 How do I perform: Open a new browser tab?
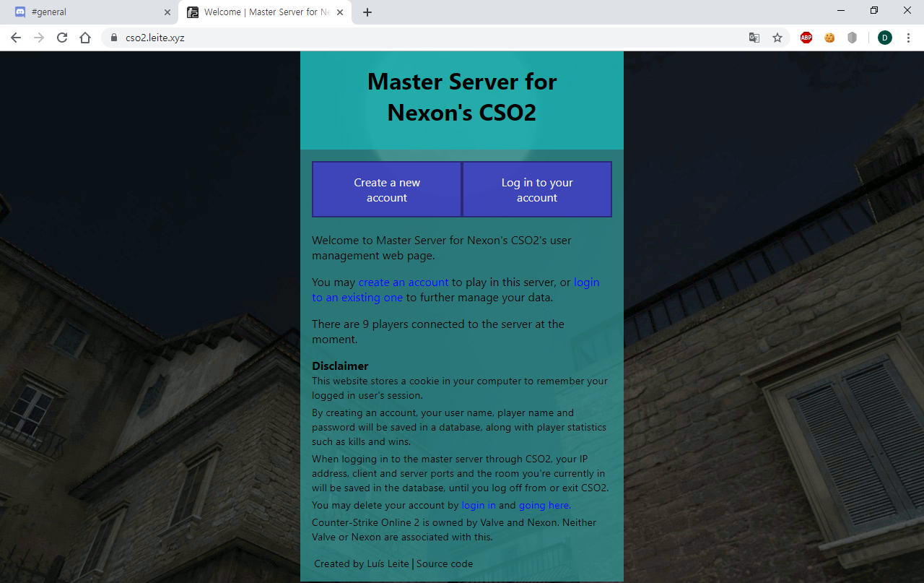[x=367, y=12]
